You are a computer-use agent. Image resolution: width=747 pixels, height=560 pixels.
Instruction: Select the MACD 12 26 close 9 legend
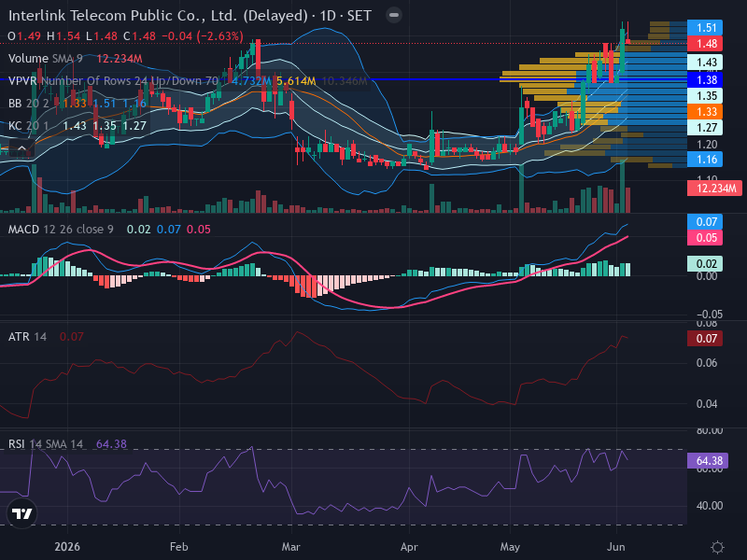61,230
